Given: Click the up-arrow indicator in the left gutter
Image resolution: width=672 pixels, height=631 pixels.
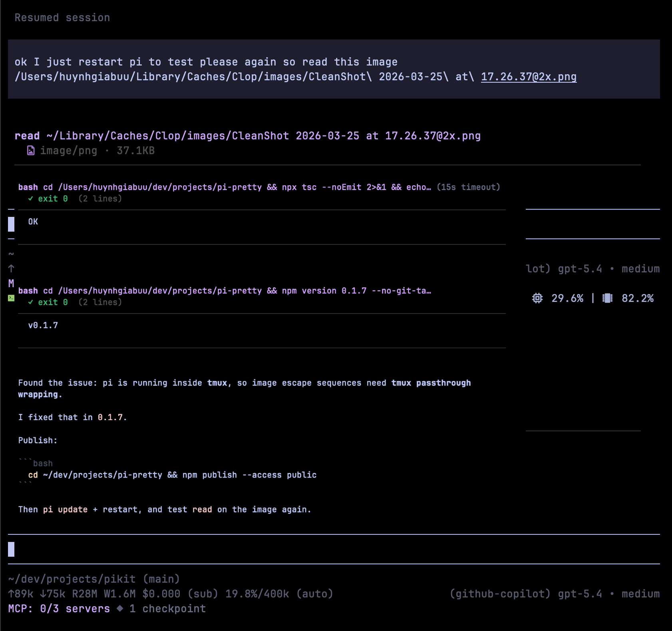Looking at the screenshot, I should 11,268.
